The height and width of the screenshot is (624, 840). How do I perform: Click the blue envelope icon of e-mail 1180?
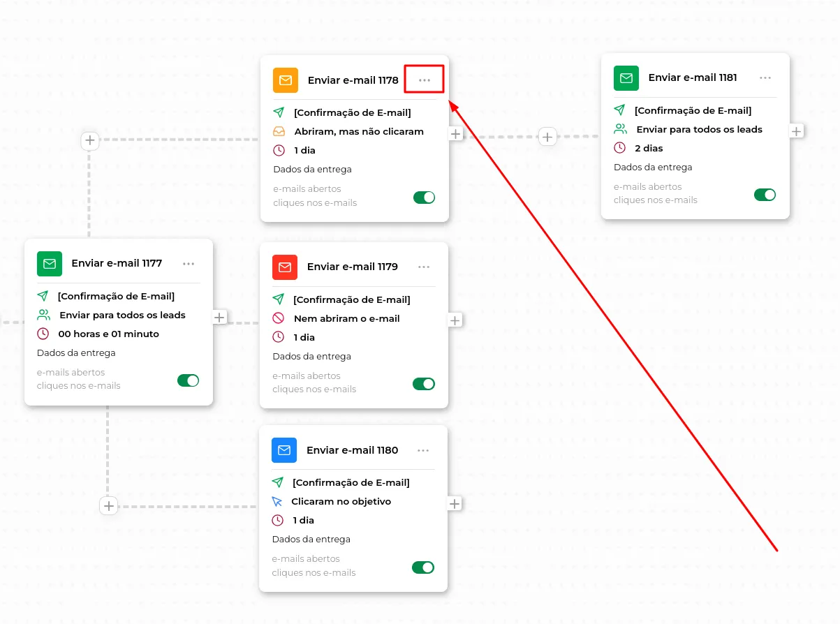point(284,450)
